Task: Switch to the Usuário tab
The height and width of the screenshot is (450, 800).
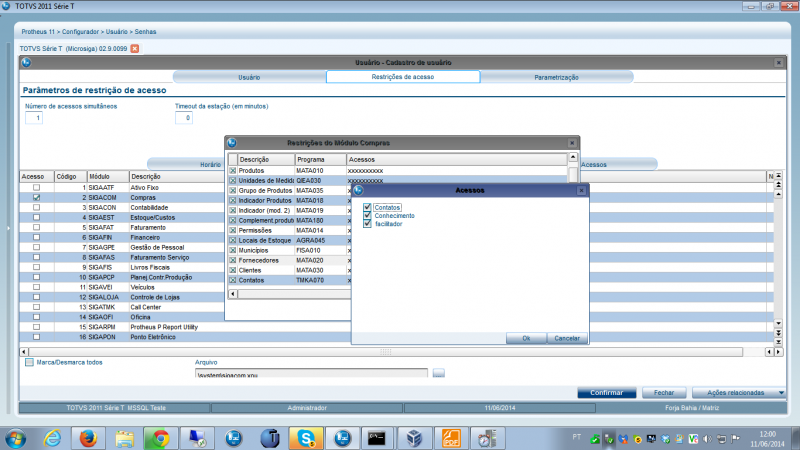Action: (249, 77)
